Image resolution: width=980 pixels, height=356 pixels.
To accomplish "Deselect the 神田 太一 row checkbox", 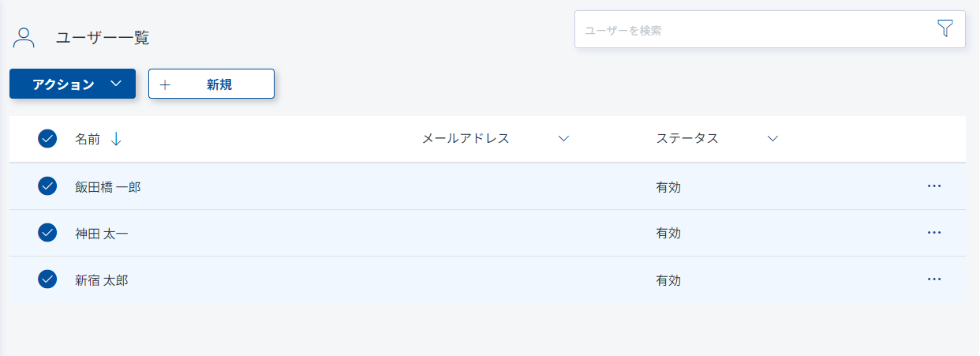I will pyautogui.click(x=47, y=233).
